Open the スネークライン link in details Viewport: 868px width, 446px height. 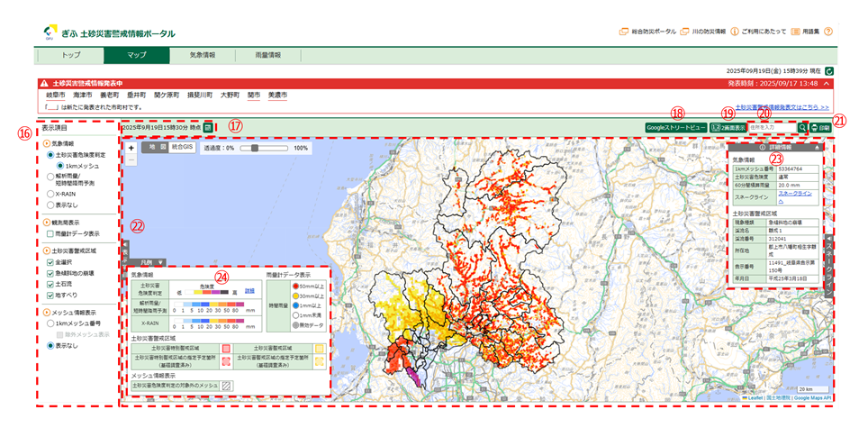[x=796, y=193]
